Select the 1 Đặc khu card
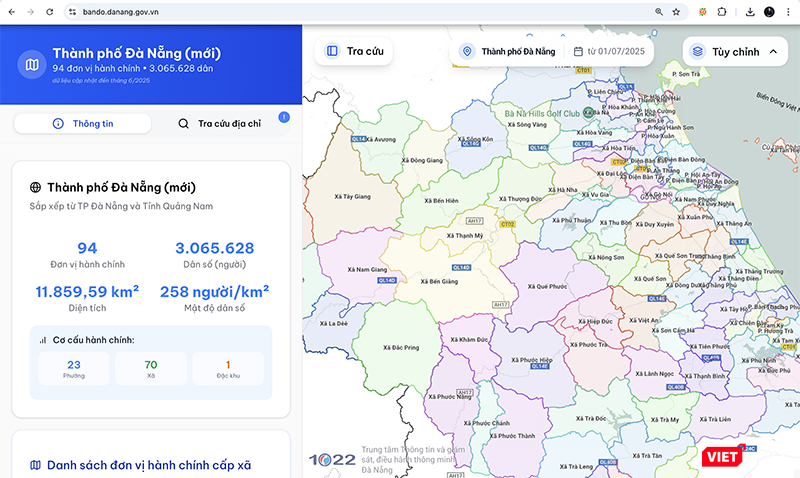Viewport: 800px width, 478px height. 228,369
